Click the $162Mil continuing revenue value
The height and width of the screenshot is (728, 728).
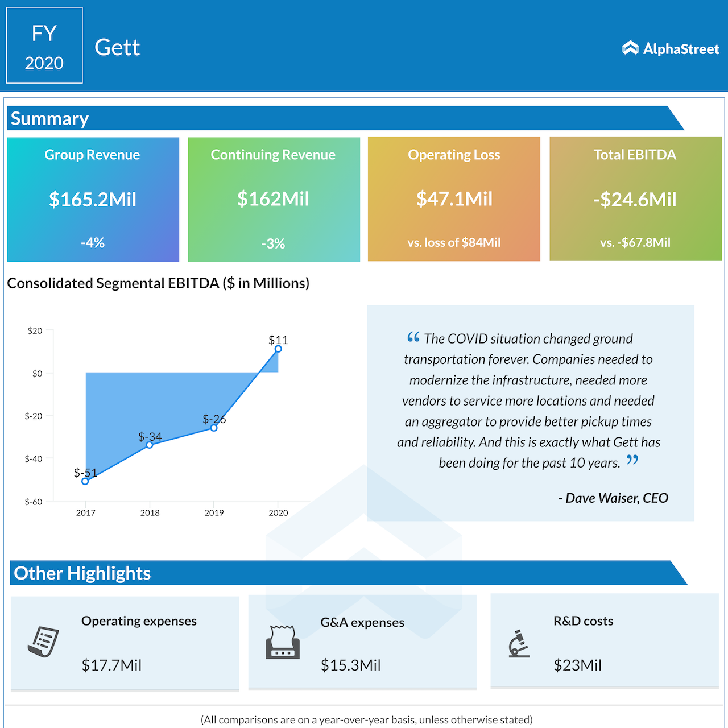(x=273, y=199)
